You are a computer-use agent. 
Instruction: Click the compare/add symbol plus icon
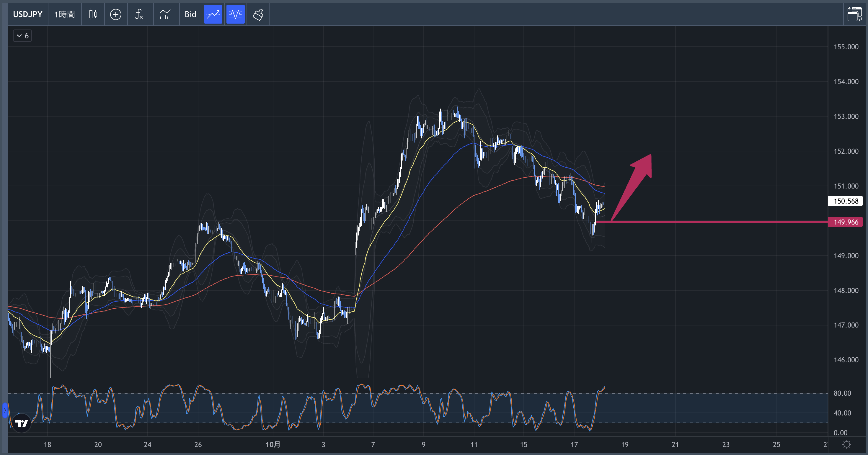point(115,14)
